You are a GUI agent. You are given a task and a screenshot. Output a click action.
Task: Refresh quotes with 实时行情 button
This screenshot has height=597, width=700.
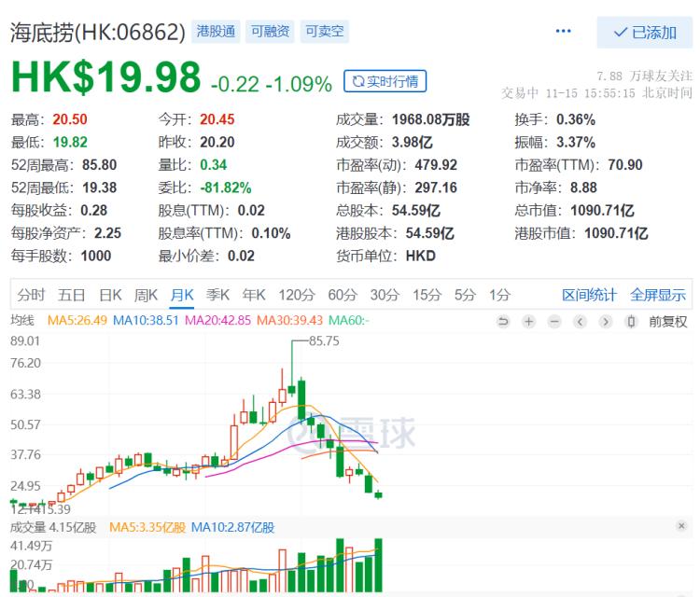[x=385, y=81]
